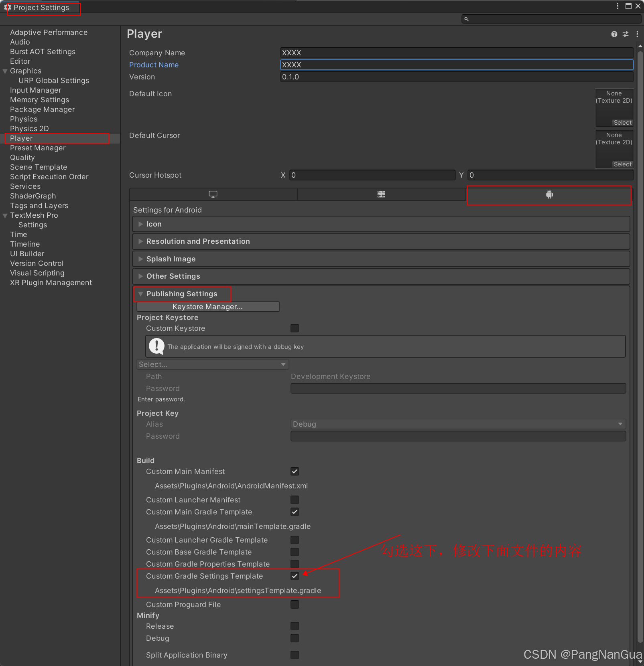The image size is (644, 666).
Task: Click the presets icon in the Player header
Action: click(625, 34)
